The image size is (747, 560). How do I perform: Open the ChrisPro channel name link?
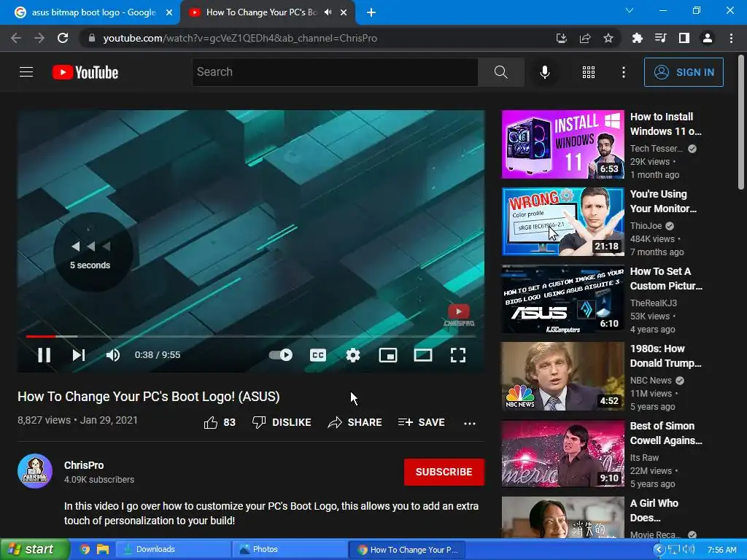tap(84, 465)
